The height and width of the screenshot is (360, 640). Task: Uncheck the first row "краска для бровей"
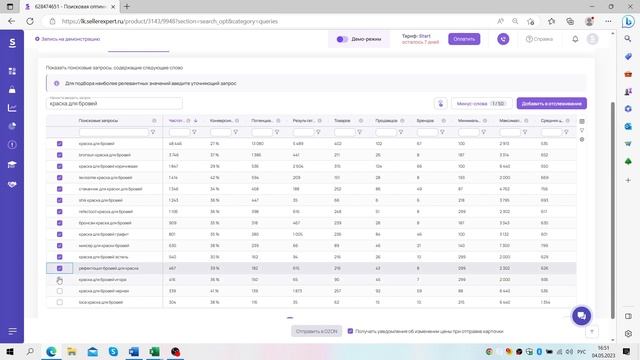pos(60,144)
